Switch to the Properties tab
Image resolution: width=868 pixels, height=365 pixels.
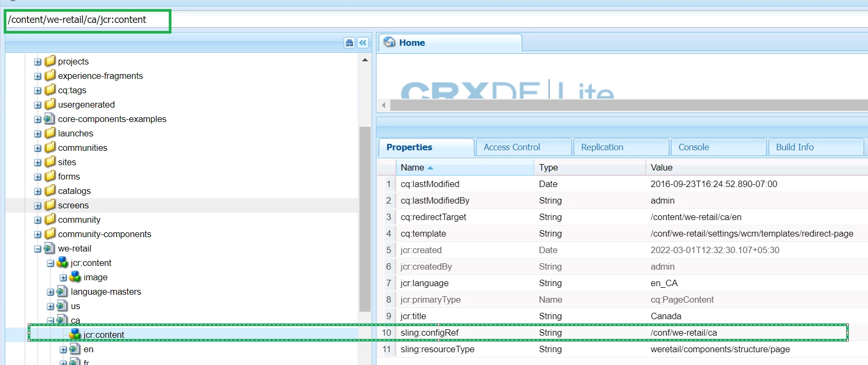pyautogui.click(x=426, y=147)
